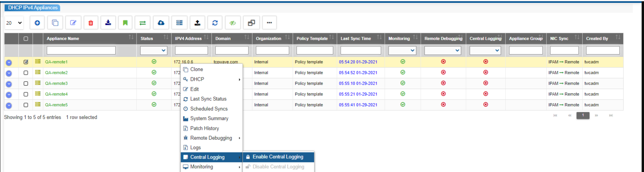Click QA-remote3 Central Logging red icon

point(486,83)
